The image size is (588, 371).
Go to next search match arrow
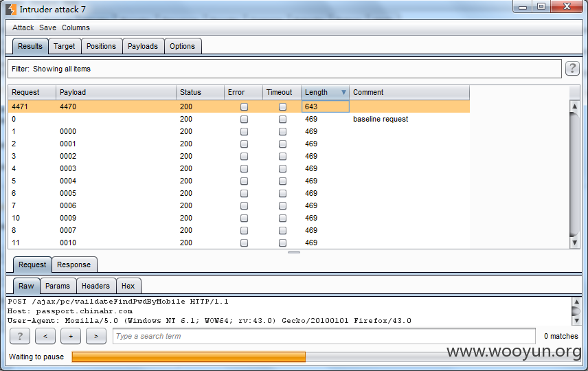coord(96,336)
